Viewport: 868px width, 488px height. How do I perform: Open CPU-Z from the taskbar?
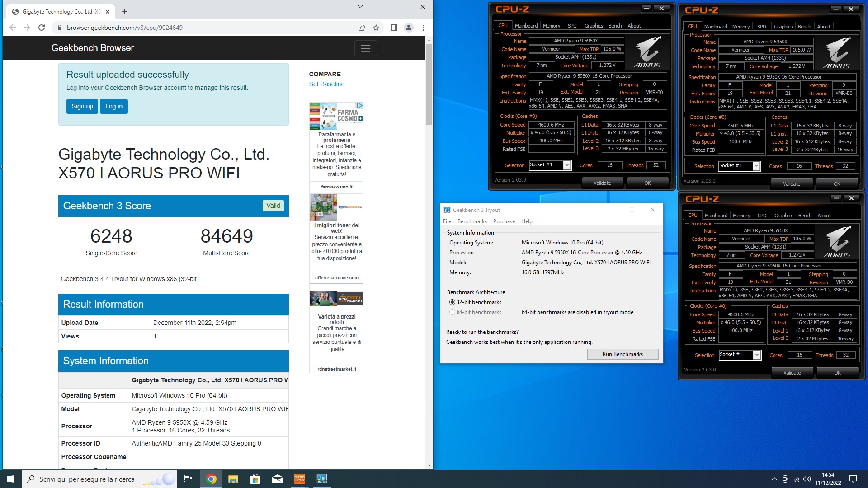tap(299, 479)
